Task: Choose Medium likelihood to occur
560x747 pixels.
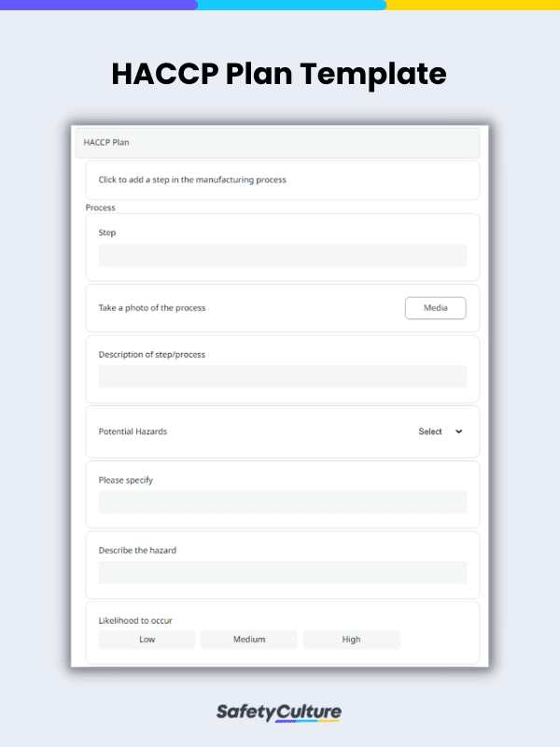Action: pos(249,640)
